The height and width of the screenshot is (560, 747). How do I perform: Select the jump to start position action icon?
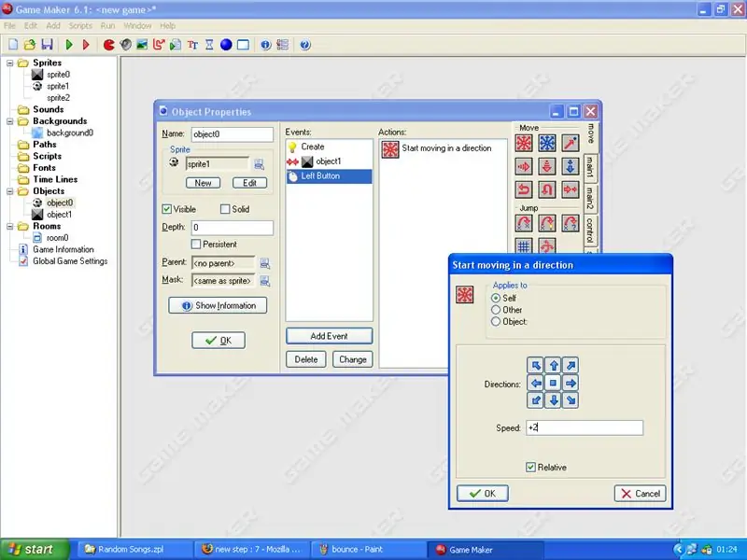547,223
